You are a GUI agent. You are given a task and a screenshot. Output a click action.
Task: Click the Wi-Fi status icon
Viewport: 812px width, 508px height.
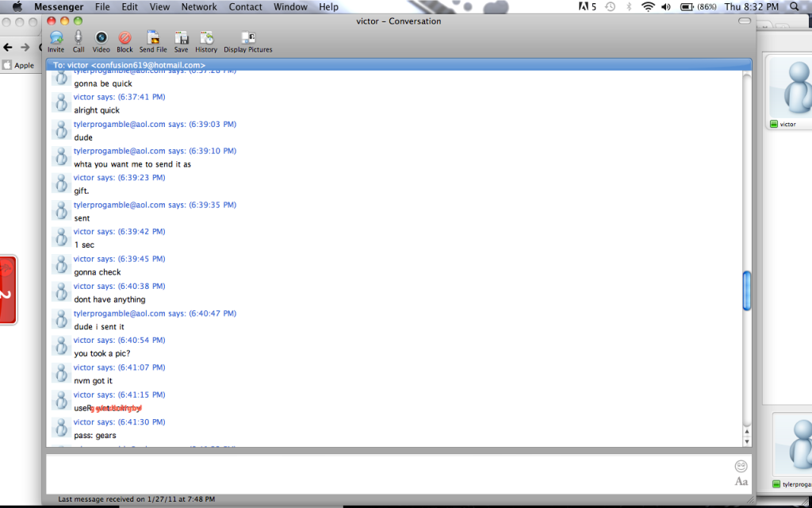click(648, 6)
